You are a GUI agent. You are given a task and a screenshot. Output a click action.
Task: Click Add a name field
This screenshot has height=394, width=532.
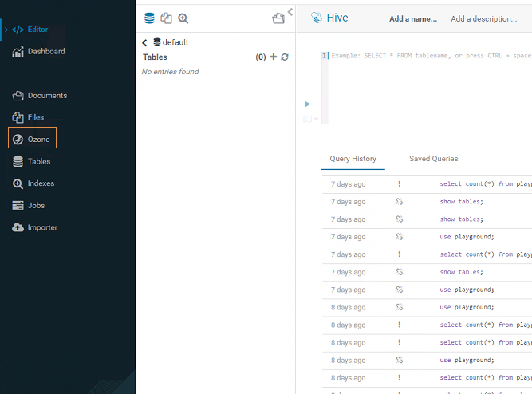tap(413, 19)
